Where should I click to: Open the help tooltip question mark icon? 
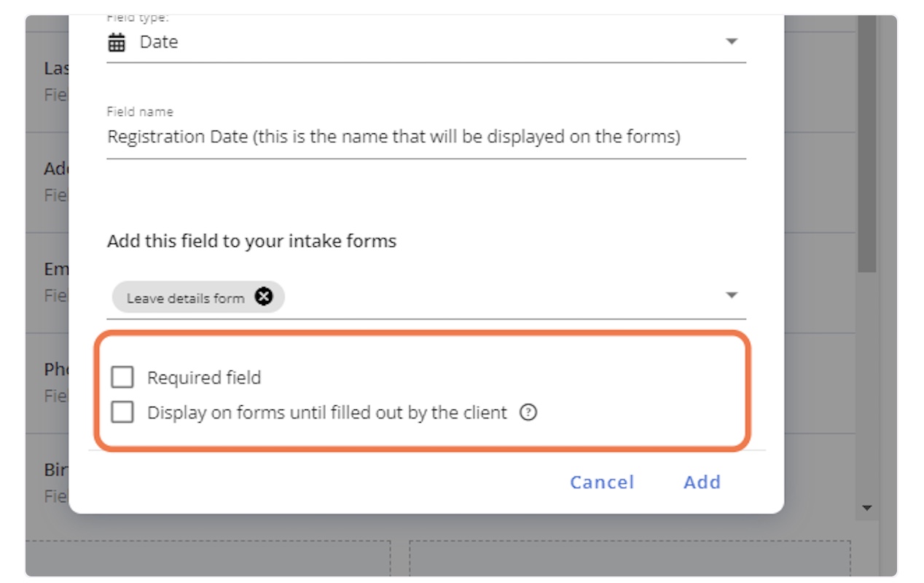(528, 412)
